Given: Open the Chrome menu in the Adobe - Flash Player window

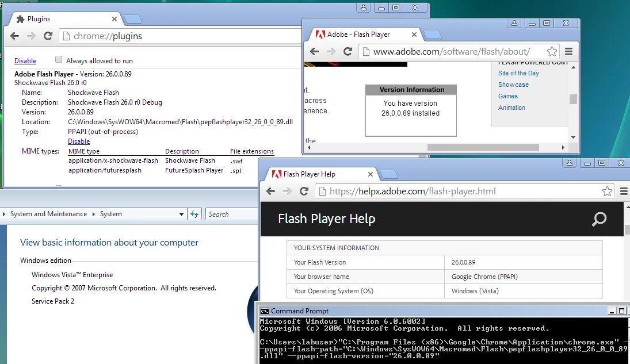Looking at the screenshot, I should pyautogui.click(x=568, y=51).
